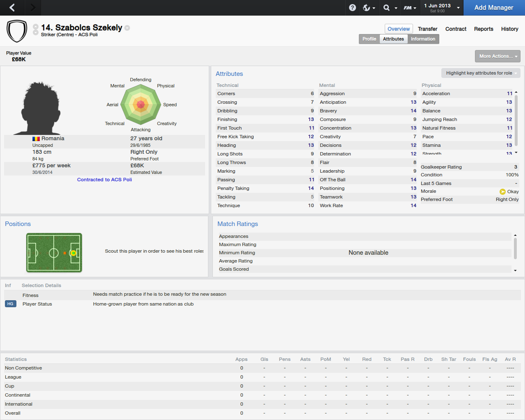Open the Transfer tab
The width and height of the screenshot is (525, 420).
tap(427, 29)
